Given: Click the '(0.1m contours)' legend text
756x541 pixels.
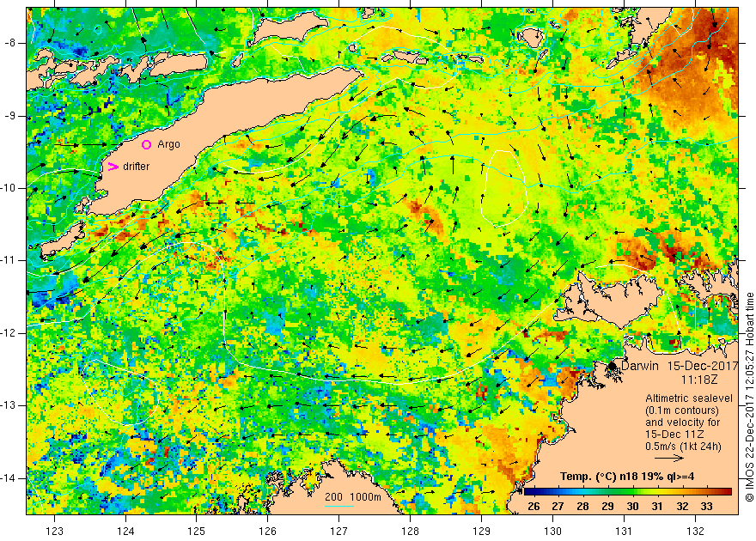Looking at the screenshot, I should coord(682,410).
